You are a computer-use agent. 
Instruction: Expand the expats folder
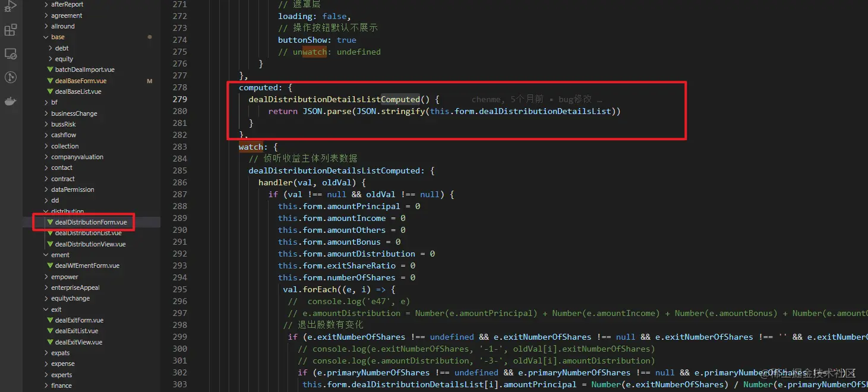pos(60,353)
